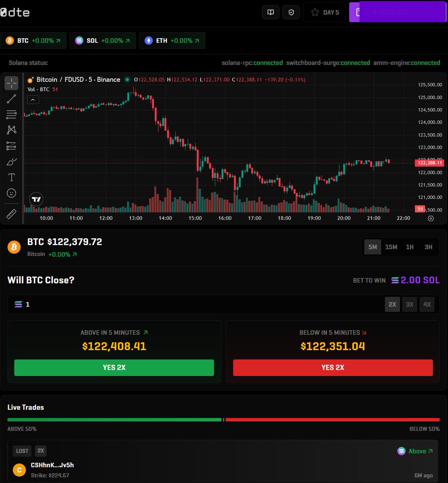Open the XABCD pattern tool
The height and width of the screenshot is (483, 448).
(11, 130)
